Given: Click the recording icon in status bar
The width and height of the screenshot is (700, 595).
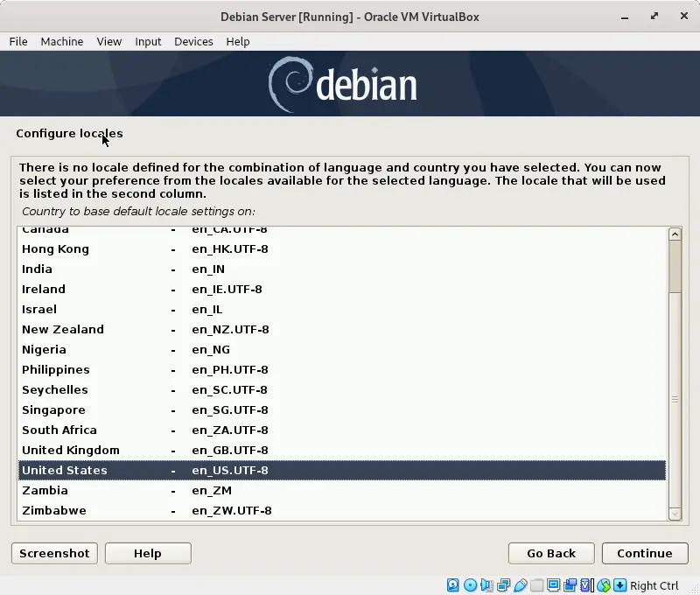Looking at the screenshot, I should click(570, 584).
